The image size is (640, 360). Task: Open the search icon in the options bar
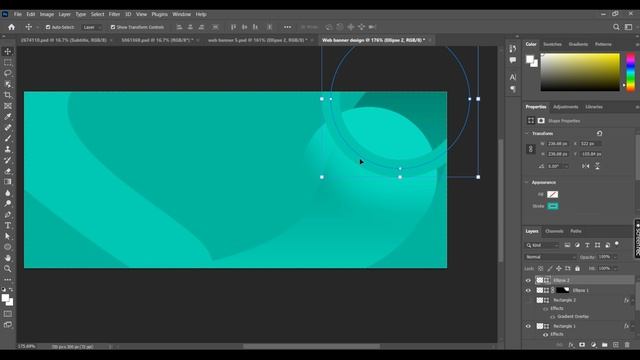[x=616, y=27]
